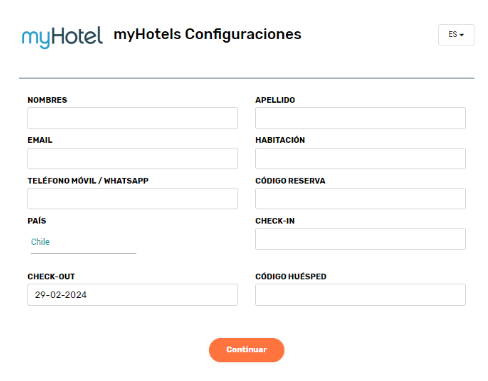Click the Código Huésped input field
The image size is (488, 381).
tap(360, 295)
